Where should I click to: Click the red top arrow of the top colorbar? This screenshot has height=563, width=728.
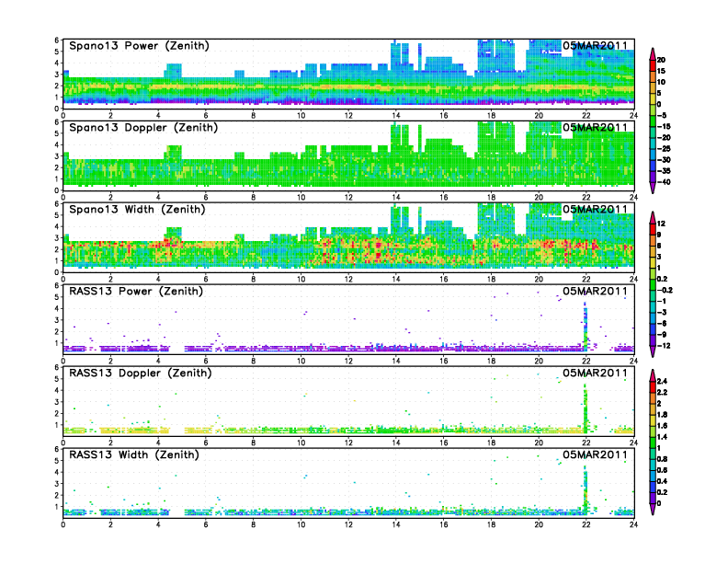(653, 52)
